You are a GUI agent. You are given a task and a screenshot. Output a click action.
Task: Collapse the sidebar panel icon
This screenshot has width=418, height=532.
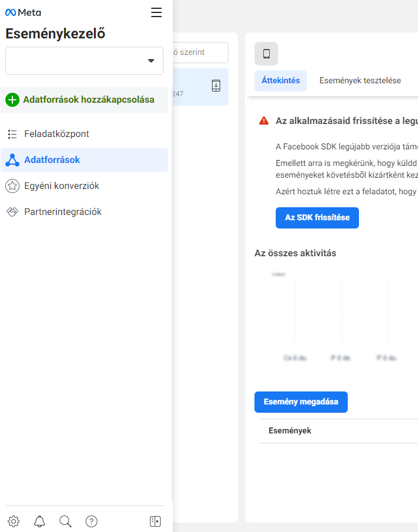(x=155, y=521)
